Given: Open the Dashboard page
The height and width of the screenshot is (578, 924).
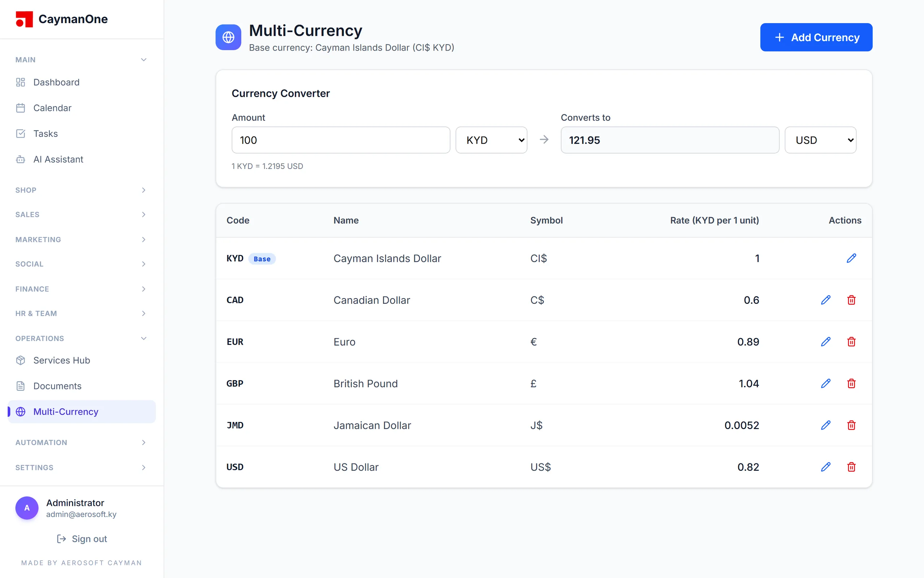Looking at the screenshot, I should (x=81, y=82).
